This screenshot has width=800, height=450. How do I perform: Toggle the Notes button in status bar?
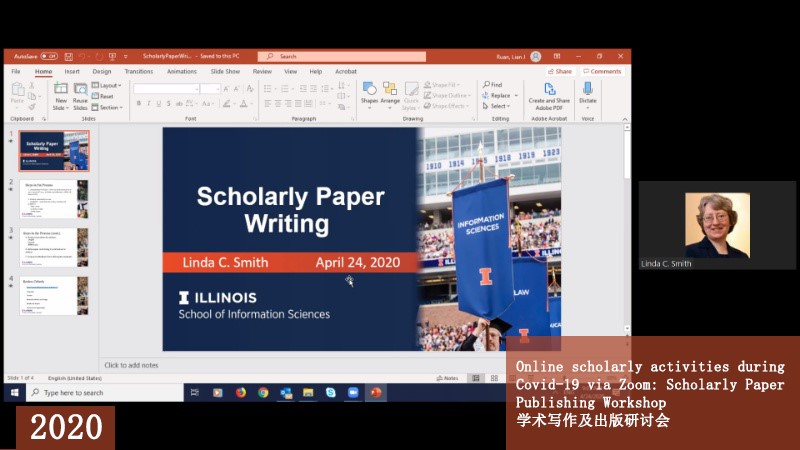447,378
